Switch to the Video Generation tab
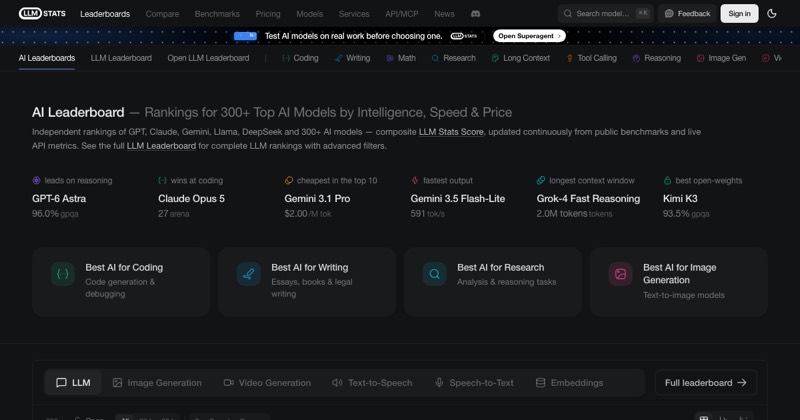The image size is (800, 420). [x=267, y=383]
